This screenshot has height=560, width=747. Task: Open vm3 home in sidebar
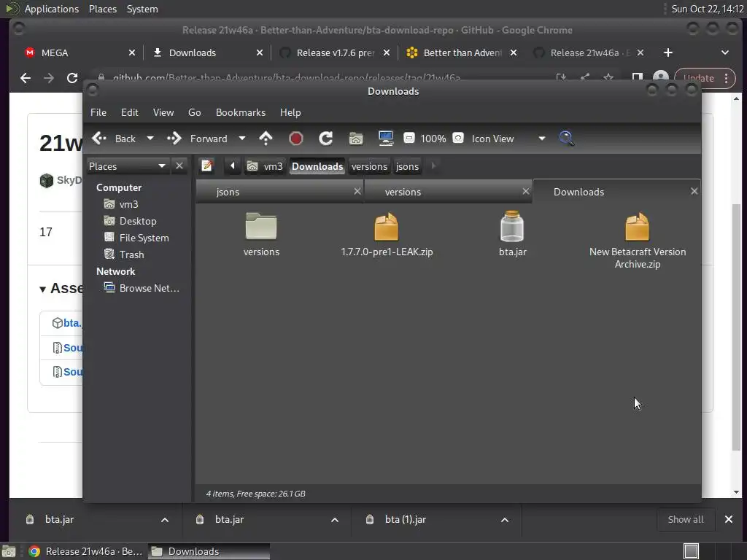[x=128, y=204]
